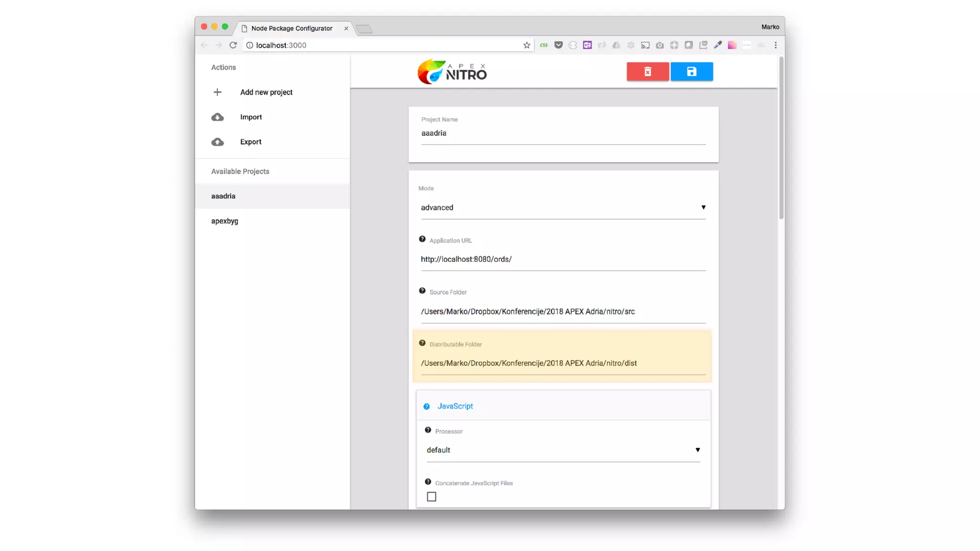Click the plus icon for Add new project
Image resolution: width=980 pixels, height=551 pixels.
(x=217, y=92)
